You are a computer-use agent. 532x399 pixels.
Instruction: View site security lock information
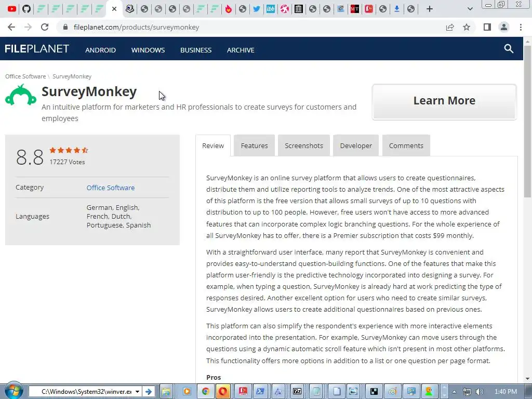pyautogui.click(x=65, y=27)
